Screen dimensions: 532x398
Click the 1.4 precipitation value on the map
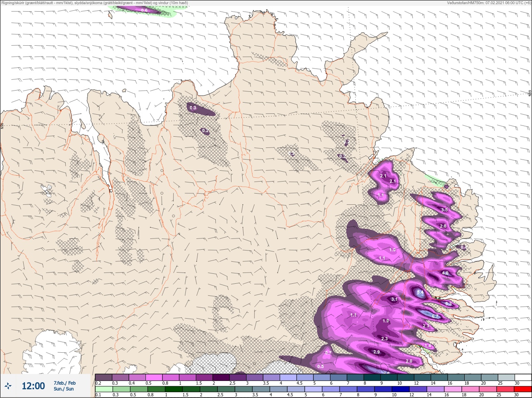coord(428,346)
